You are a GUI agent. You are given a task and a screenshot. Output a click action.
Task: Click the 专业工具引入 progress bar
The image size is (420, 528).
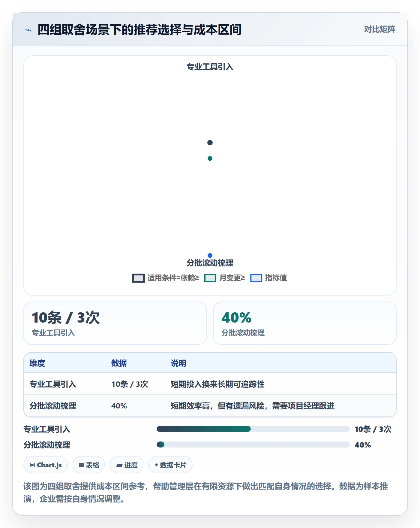(x=253, y=429)
